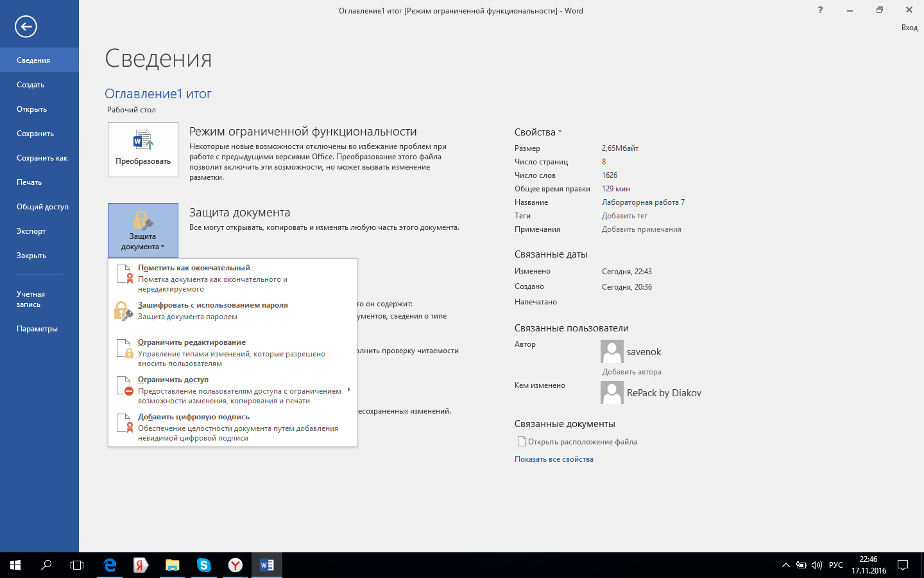
Task: Open taskbar search magnifier
Action: coord(46,565)
